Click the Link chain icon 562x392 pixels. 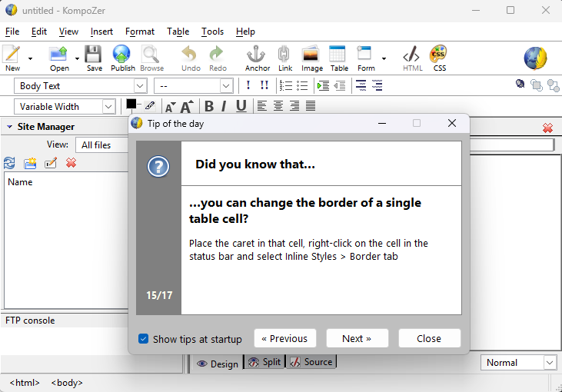(284, 58)
